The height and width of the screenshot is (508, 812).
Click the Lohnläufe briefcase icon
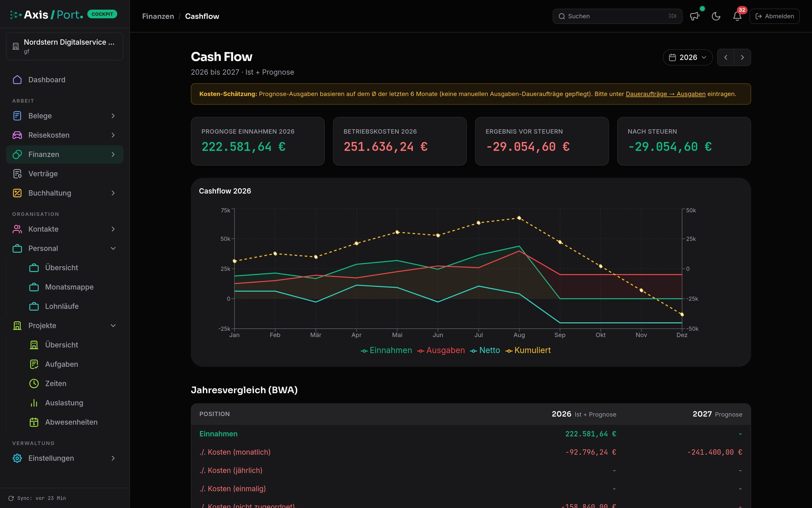[x=34, y=306]
